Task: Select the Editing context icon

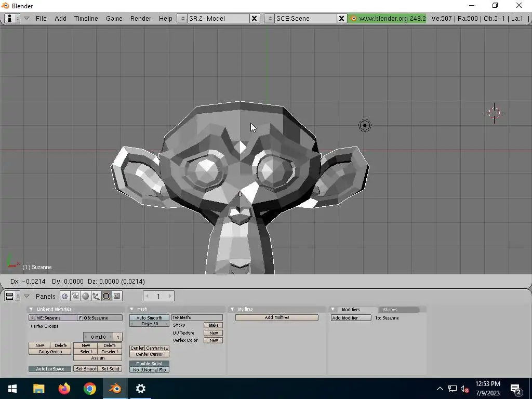Action: [106, 296]
